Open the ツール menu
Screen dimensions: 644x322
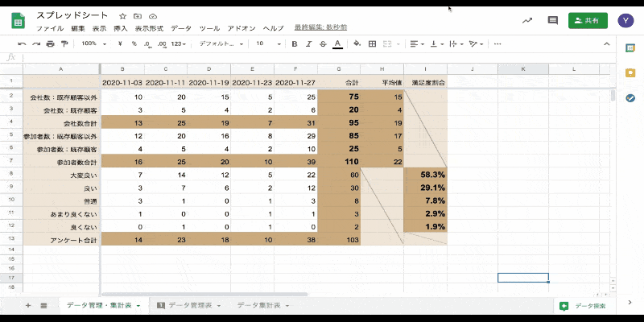click(x=209, y=28)
